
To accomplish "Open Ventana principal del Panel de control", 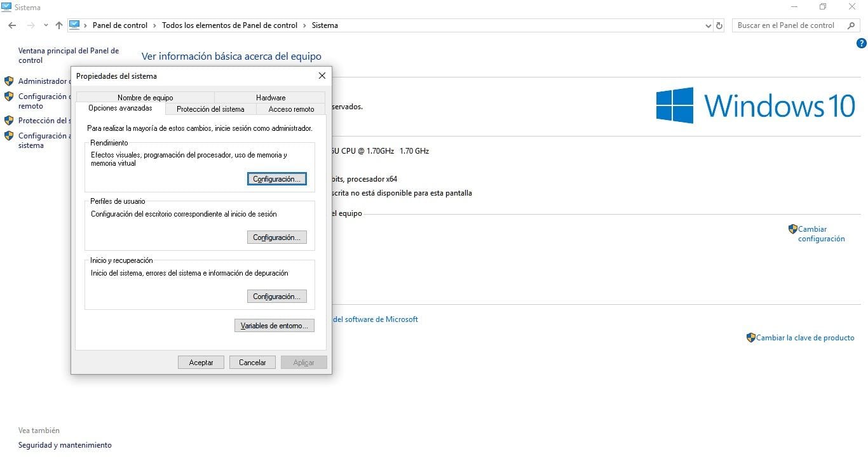I will click(x=69, y=56).
